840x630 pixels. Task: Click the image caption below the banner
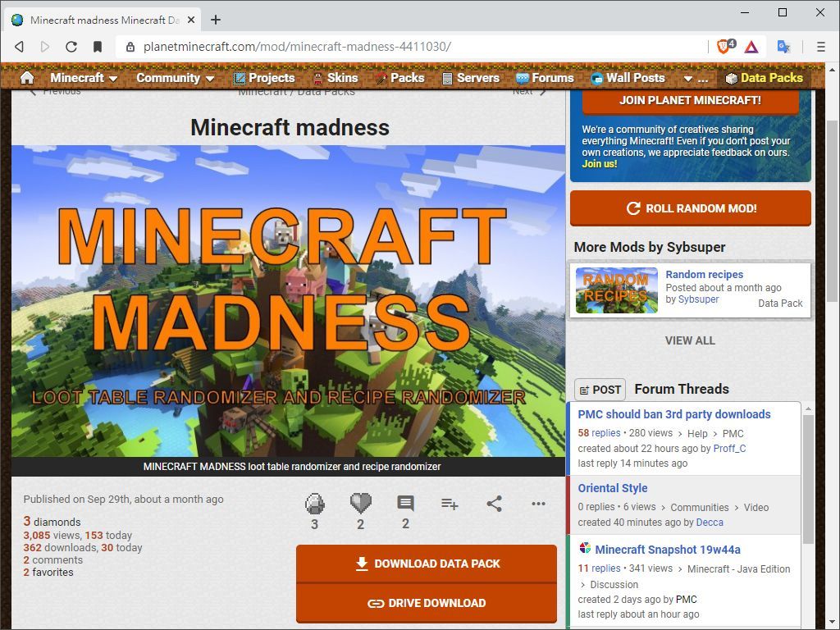click(292, 467)
